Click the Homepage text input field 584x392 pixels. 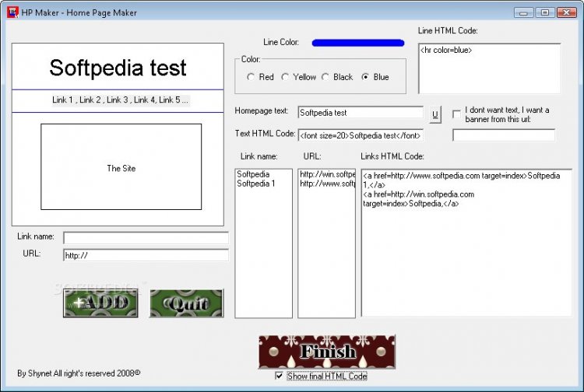pyautogui.click(x=360, y=114)
